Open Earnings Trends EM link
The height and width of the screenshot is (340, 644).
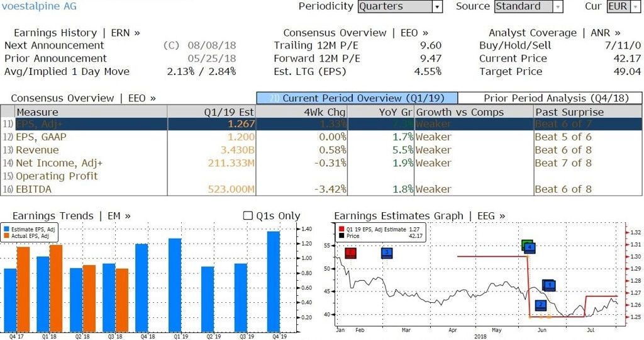tap(72, 216)
